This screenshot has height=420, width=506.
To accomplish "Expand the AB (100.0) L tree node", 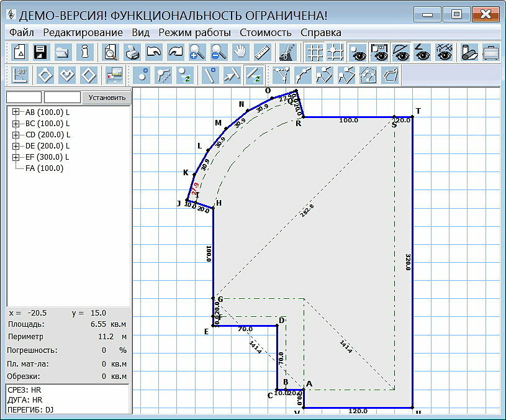I will (15, 112).
